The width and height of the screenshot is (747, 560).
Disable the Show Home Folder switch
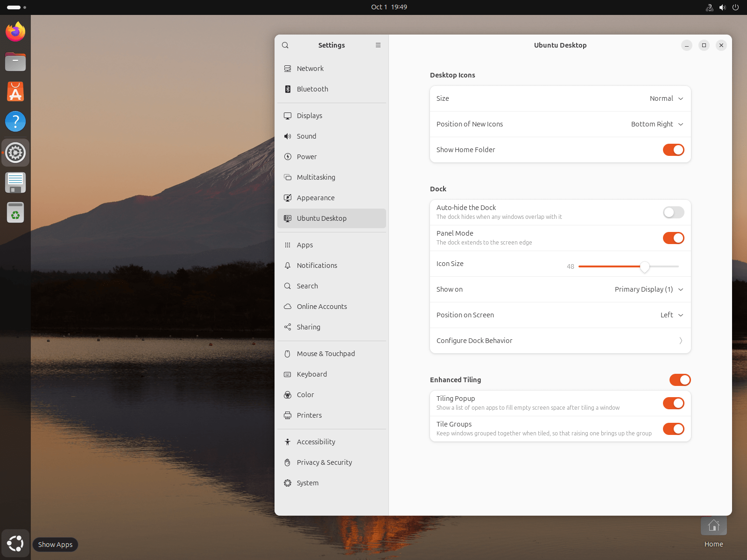[x=673, y=150]
